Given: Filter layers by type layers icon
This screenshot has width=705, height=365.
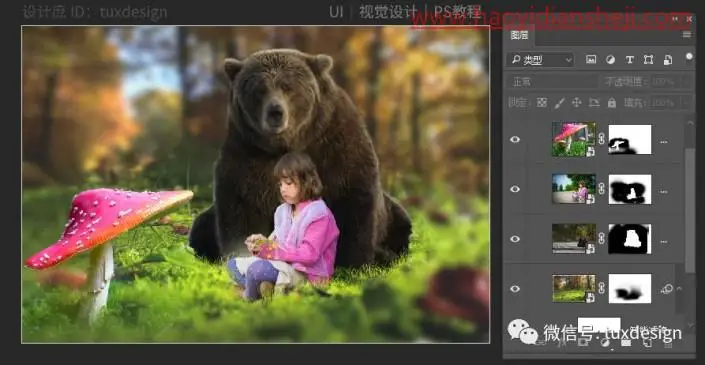Looking at the screenshot, I should (629, 59).
